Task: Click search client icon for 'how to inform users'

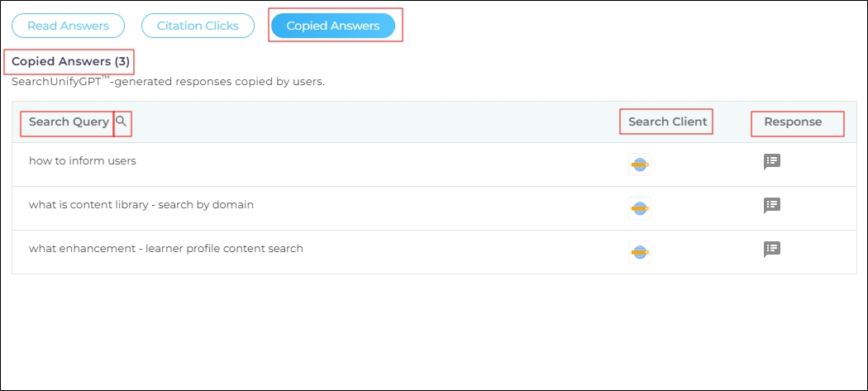Action: click(x=639, y=165)
